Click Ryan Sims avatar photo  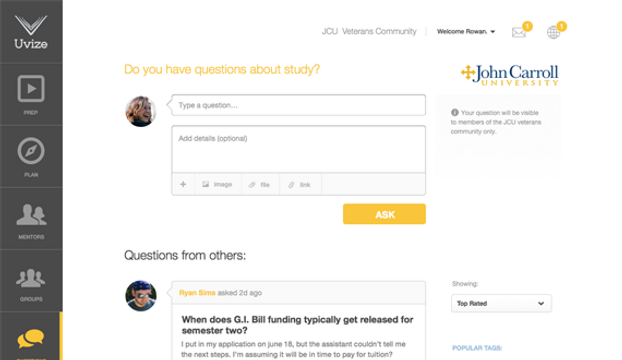click(141, 296)
